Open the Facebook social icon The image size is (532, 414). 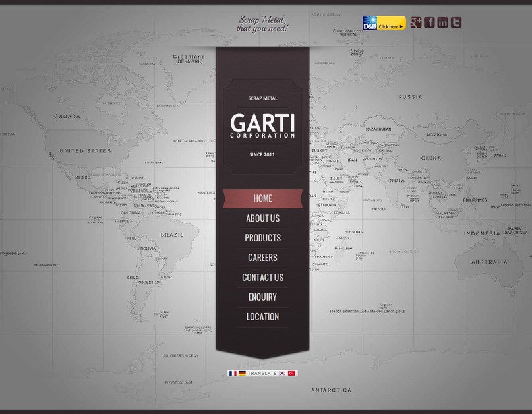[x=429, y=22]
